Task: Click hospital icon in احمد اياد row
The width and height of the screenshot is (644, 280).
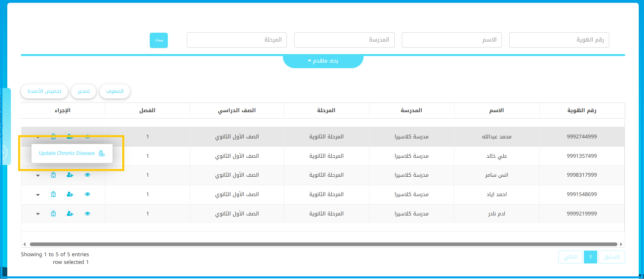Action: point(53,194)
